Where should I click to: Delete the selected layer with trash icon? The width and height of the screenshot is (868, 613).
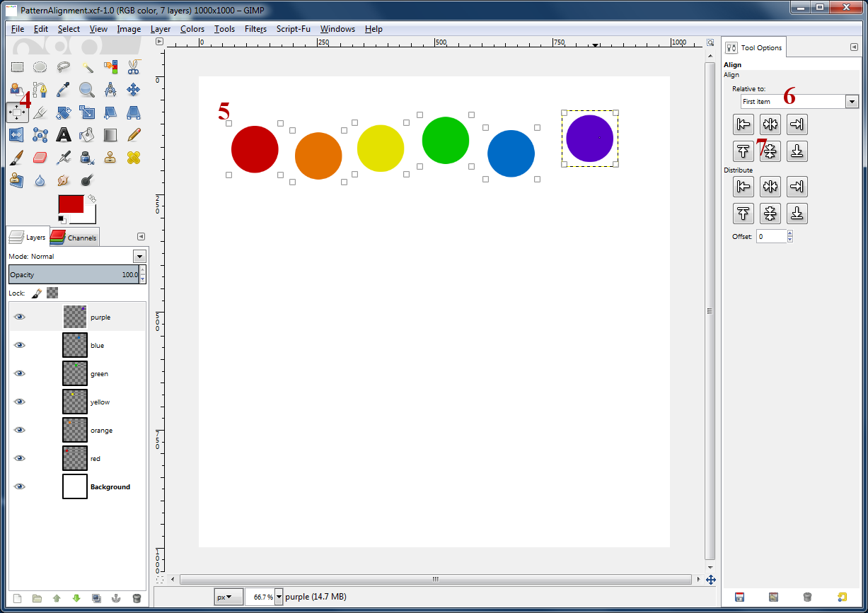[137, 598]
